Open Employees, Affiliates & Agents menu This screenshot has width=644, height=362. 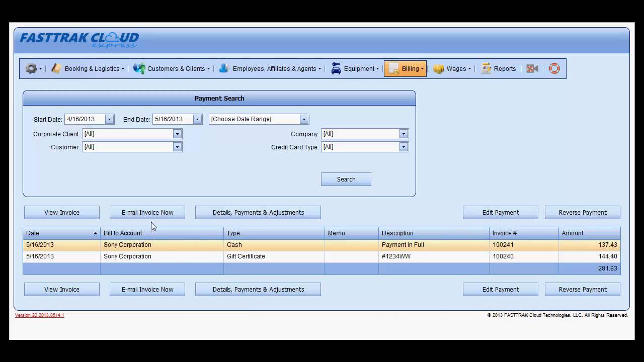click(x=270, y=69)
